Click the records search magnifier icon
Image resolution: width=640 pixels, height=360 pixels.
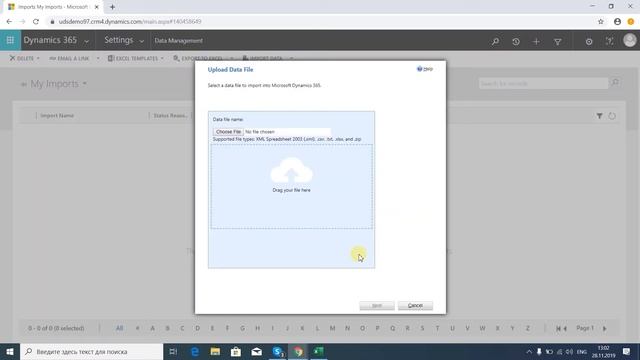615,83
